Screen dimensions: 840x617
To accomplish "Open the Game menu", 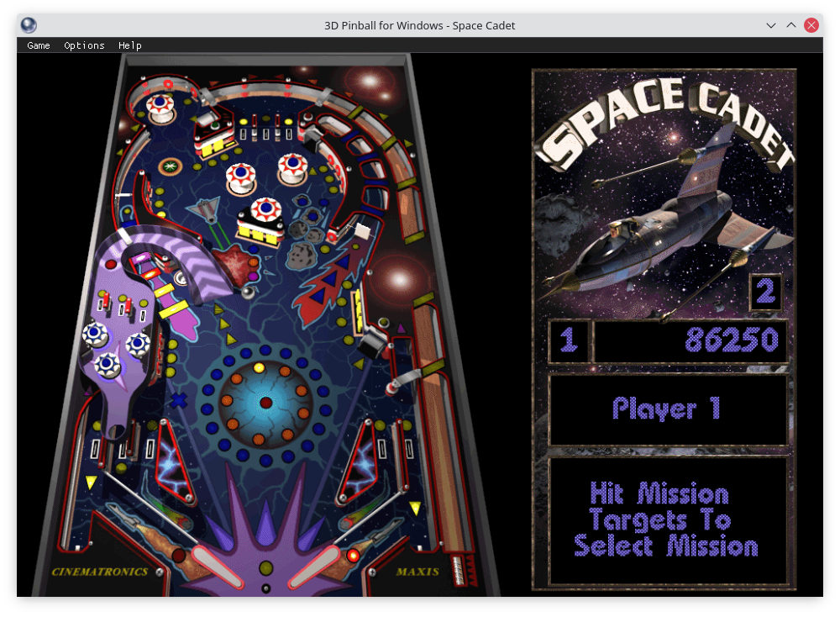I will [39, 45].
